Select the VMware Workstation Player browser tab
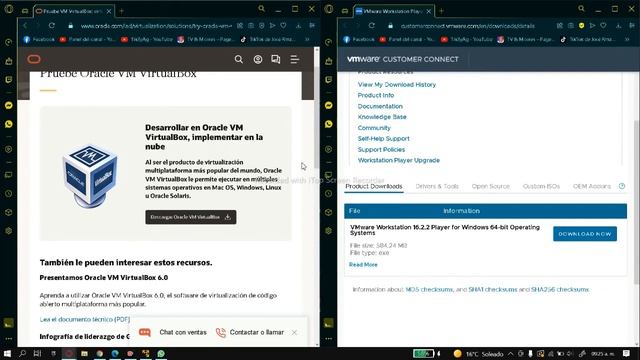This screenshot has height=360, width=640. [393, 11]
